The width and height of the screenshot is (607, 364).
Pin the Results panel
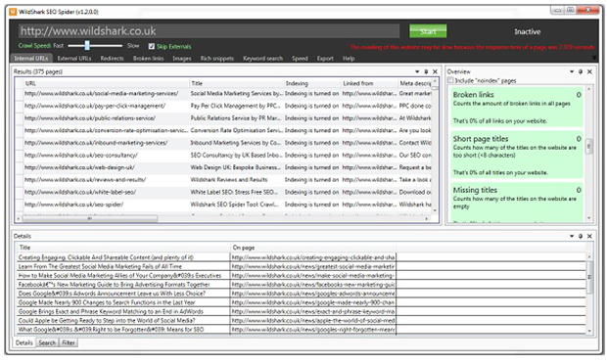click(x=426, y=71)
